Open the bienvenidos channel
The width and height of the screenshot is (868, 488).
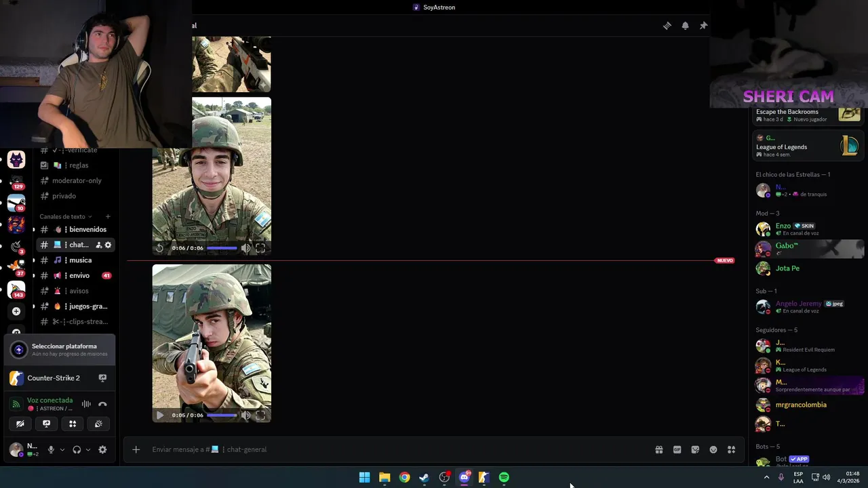point(75,229)
